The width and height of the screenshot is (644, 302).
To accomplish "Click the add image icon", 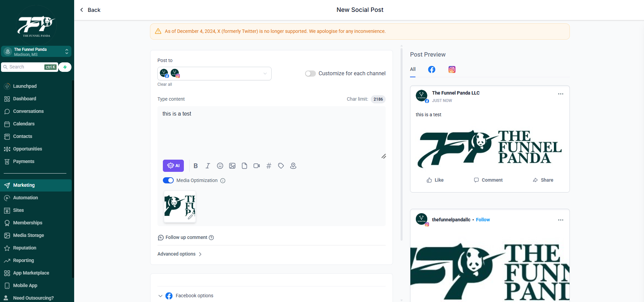I will pyautogui.click(x=232, y=166).
